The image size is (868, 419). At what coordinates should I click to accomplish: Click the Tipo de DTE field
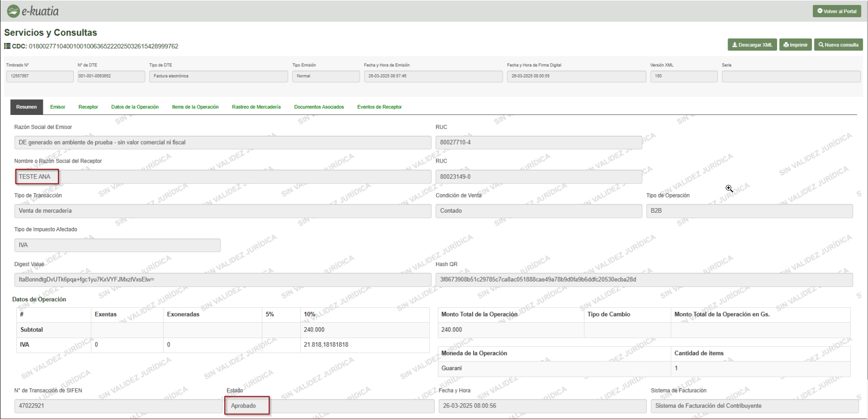218,76
